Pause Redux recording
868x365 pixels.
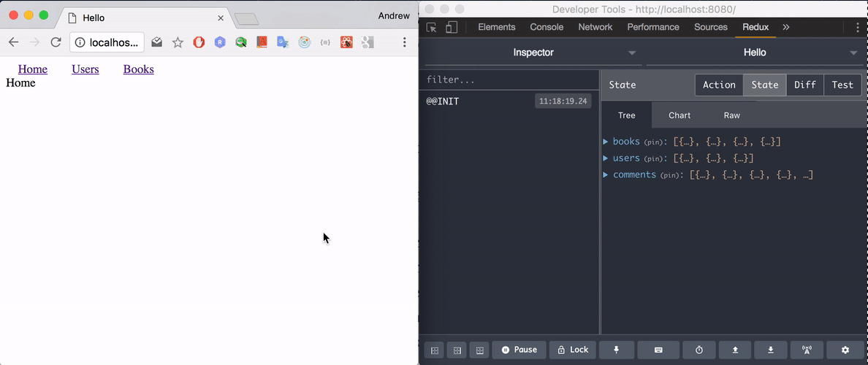click(x=519, y=350)
